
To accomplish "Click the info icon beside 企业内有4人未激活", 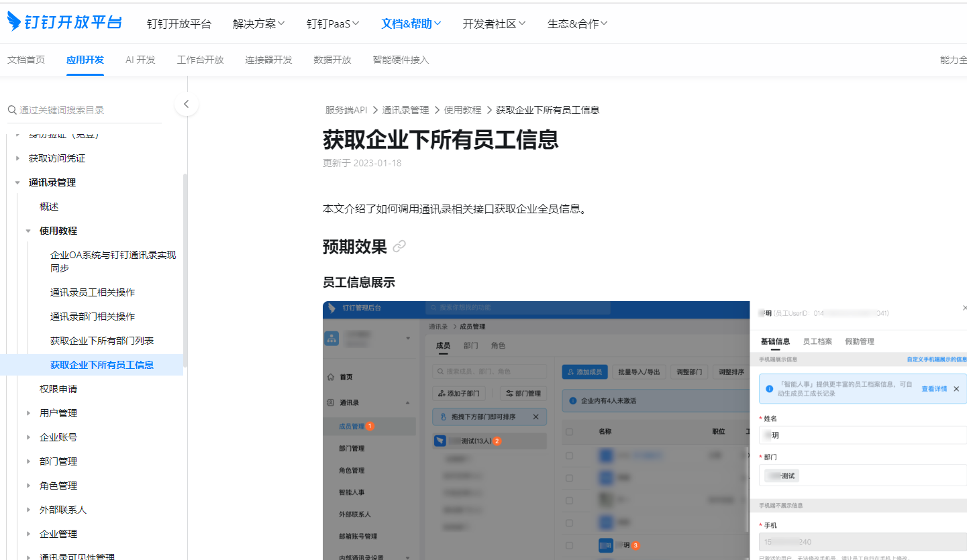I will pos(572,401).
